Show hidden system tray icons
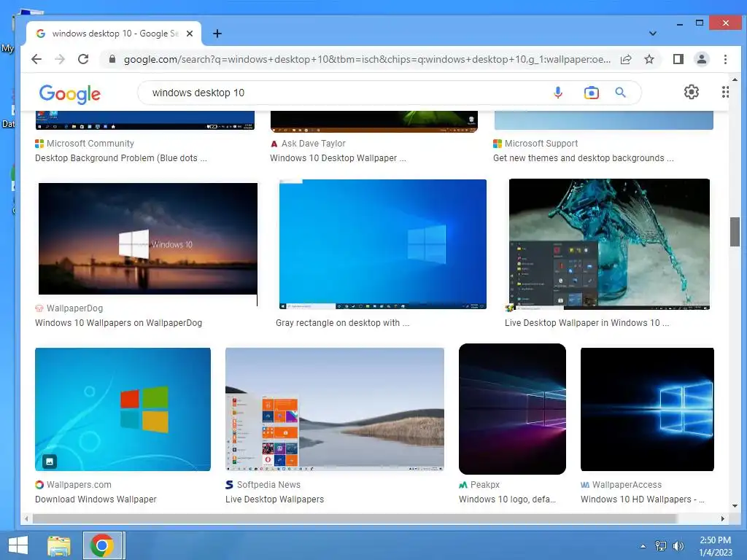 coord(643,546)
